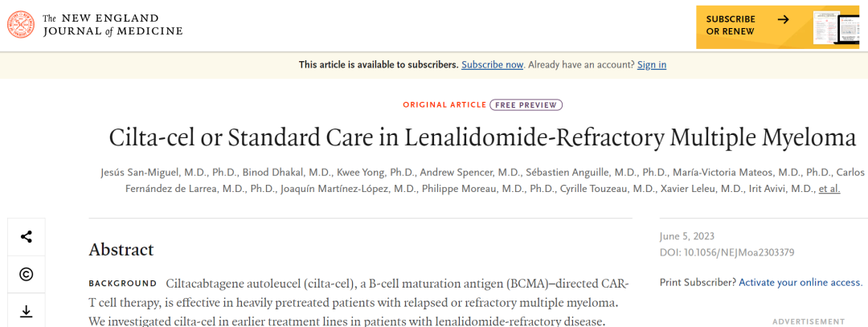
Task: Select the Original Article label
Action: click(x=444, y=104)
